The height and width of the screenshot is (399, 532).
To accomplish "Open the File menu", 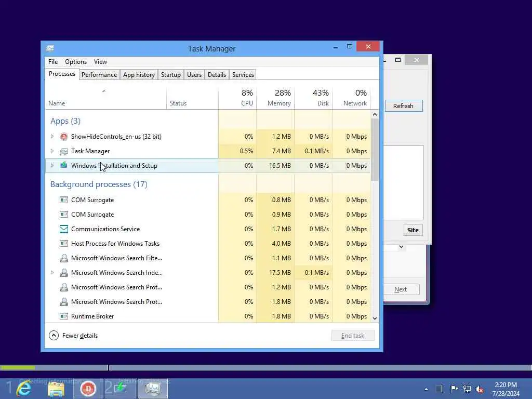I will coord(53,62).
